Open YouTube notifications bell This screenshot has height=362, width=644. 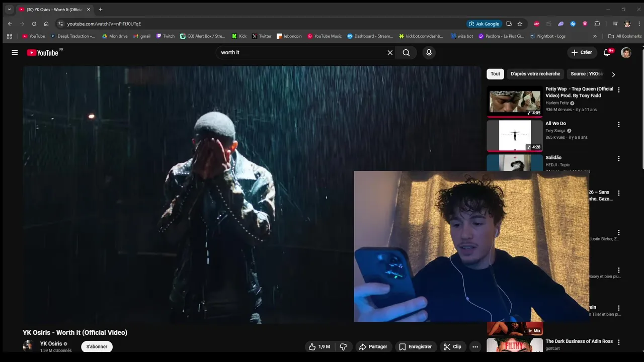607,53
